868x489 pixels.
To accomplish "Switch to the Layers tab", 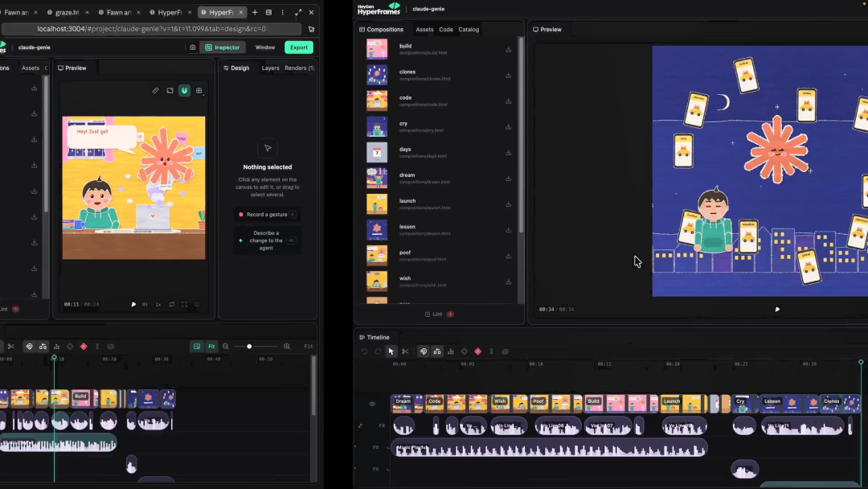I will pos(270,68).
